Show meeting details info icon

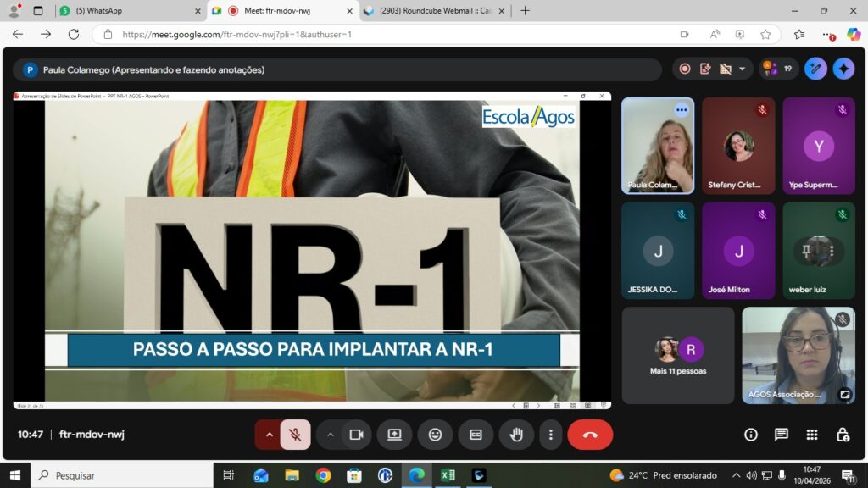pyautogui.click(x=750, y=435)
